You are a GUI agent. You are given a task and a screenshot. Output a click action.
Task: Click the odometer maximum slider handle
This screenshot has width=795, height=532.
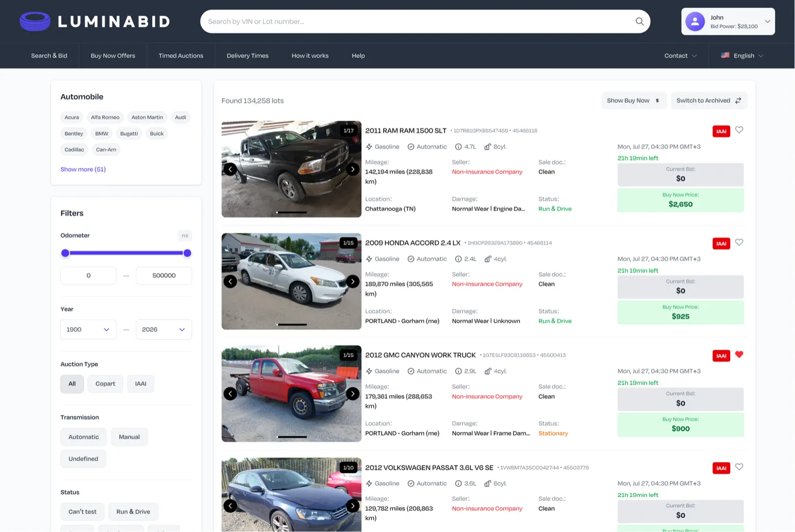[187, 253]
